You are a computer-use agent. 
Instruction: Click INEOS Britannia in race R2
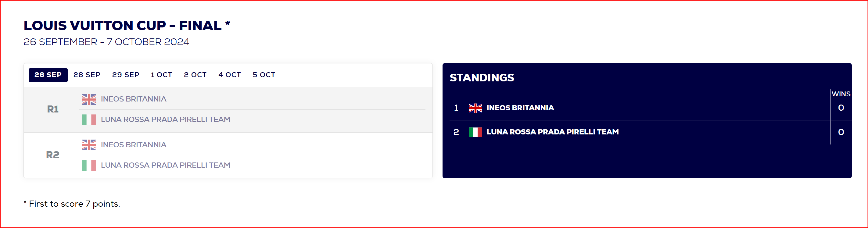[134, 145]
